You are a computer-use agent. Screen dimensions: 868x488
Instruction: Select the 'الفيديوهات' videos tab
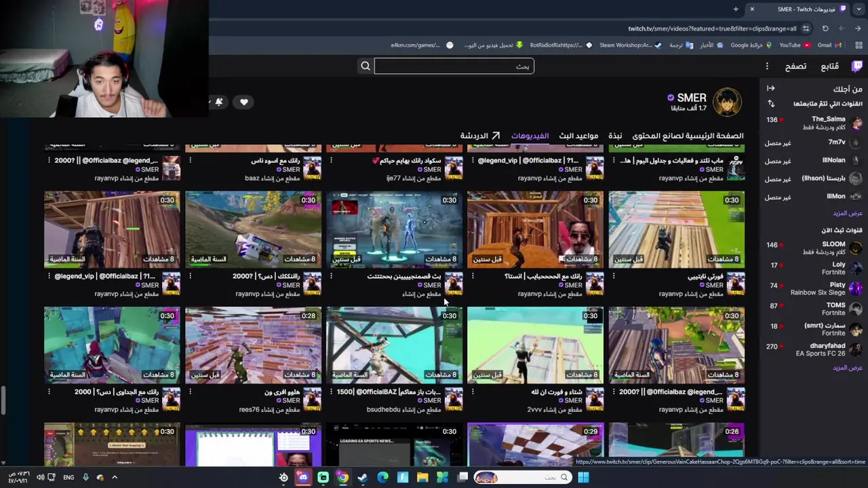tap(530, 136)
